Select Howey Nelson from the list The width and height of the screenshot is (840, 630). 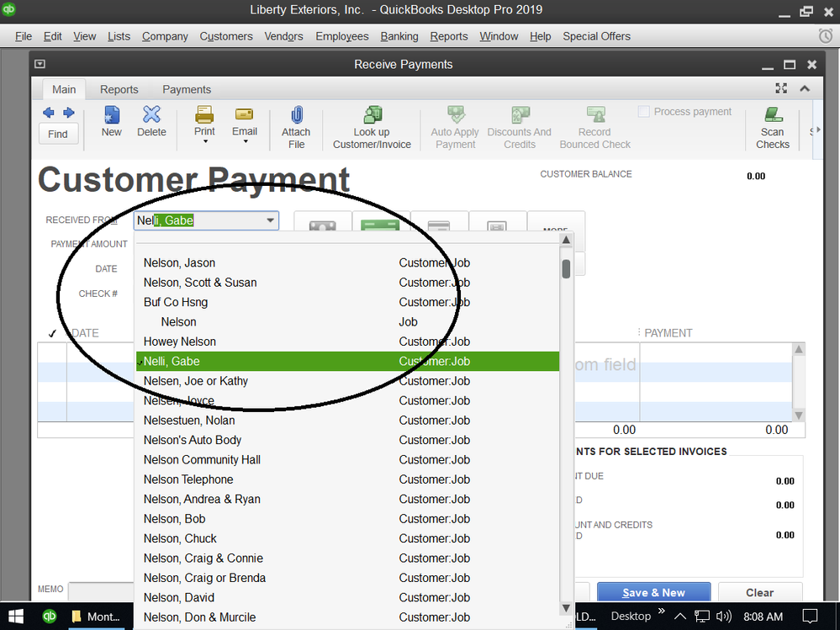[347, 341]
